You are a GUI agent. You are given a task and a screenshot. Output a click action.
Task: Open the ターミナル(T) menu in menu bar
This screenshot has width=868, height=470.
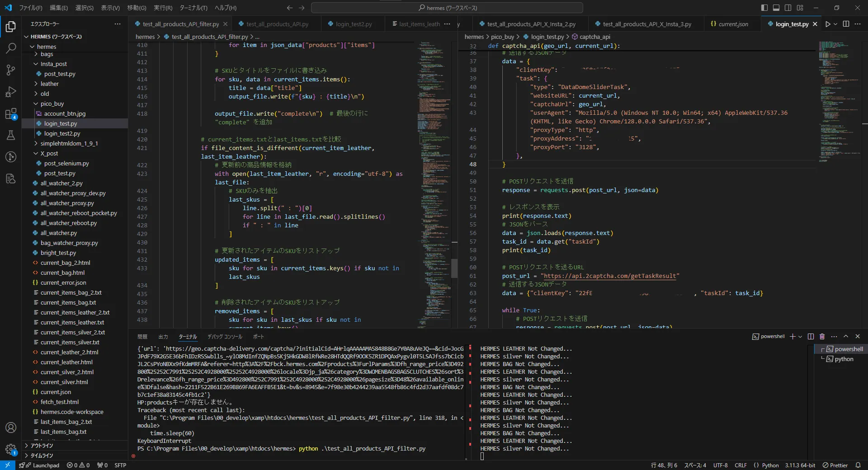193,8
